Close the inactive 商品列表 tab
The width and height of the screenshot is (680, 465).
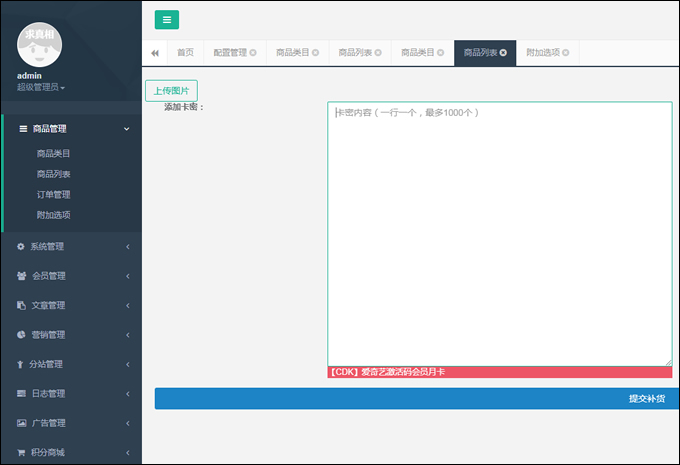(x=378, y=52)
